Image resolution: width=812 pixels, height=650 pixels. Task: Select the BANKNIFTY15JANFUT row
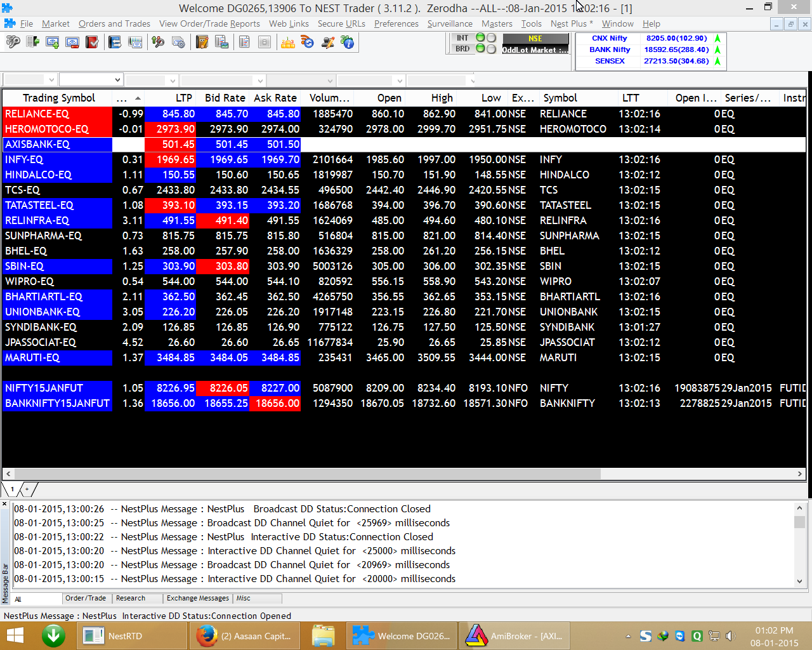[x=404, y=403]
